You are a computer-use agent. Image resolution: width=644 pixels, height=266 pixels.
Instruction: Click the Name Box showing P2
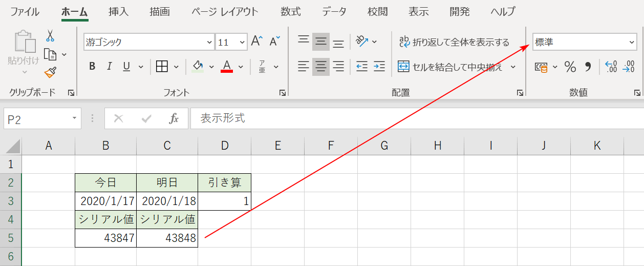click(x=42, y=119)
